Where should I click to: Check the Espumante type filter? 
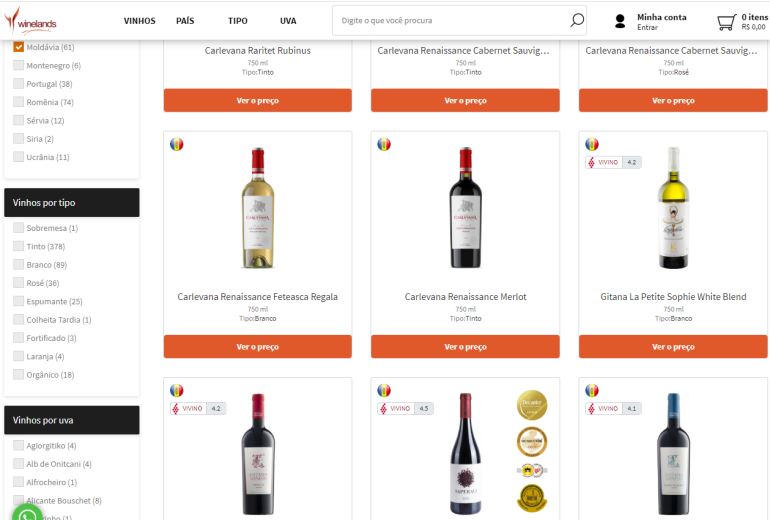(19, 301)
